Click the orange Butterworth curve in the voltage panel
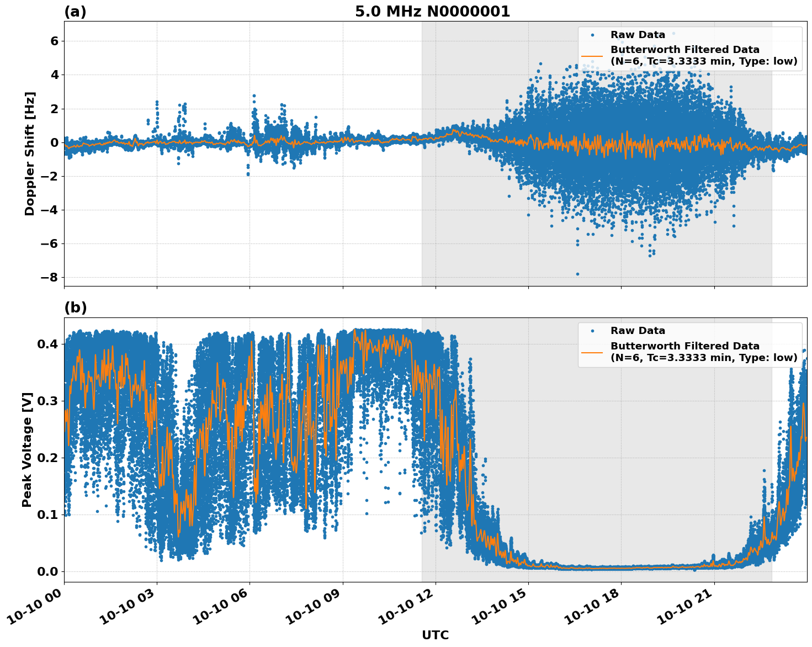The height and width of the screenshot is (647, 812). click(635, 568)
